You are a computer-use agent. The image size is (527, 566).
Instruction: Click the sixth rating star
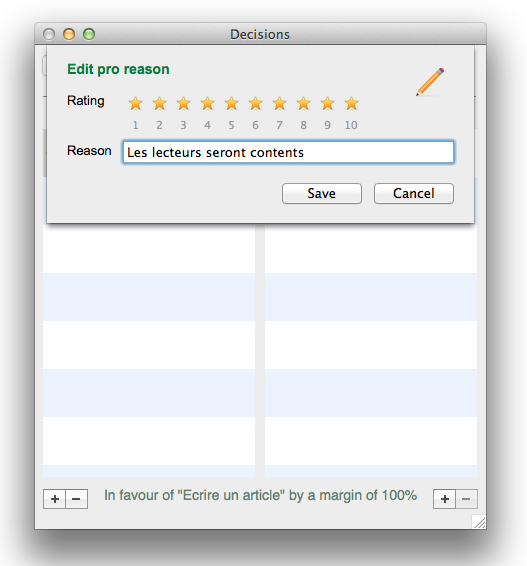(x=256, y=103)
